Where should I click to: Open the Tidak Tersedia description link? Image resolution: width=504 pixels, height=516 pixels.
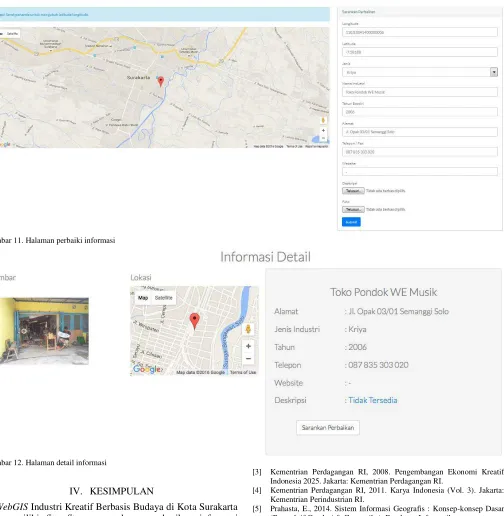point(373,400)
